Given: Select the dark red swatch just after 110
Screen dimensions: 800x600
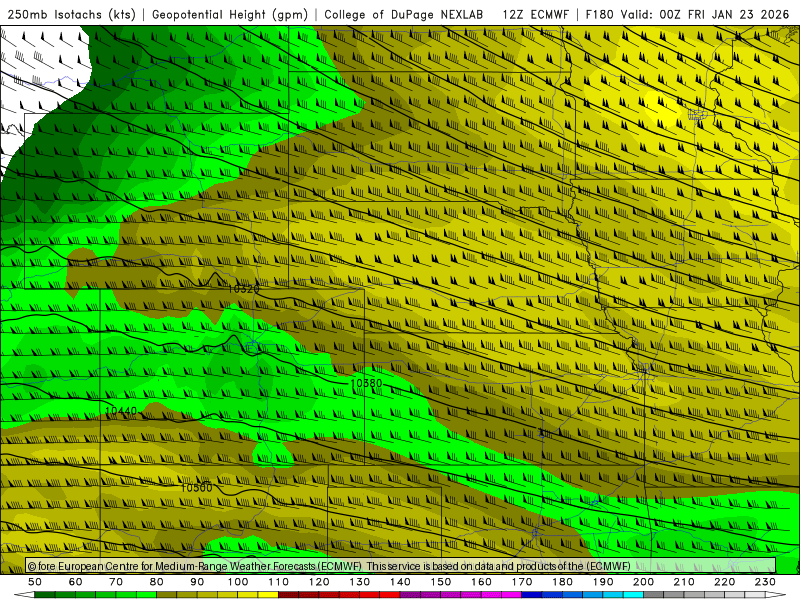Looking at the screenshot, I should (288, 595).
